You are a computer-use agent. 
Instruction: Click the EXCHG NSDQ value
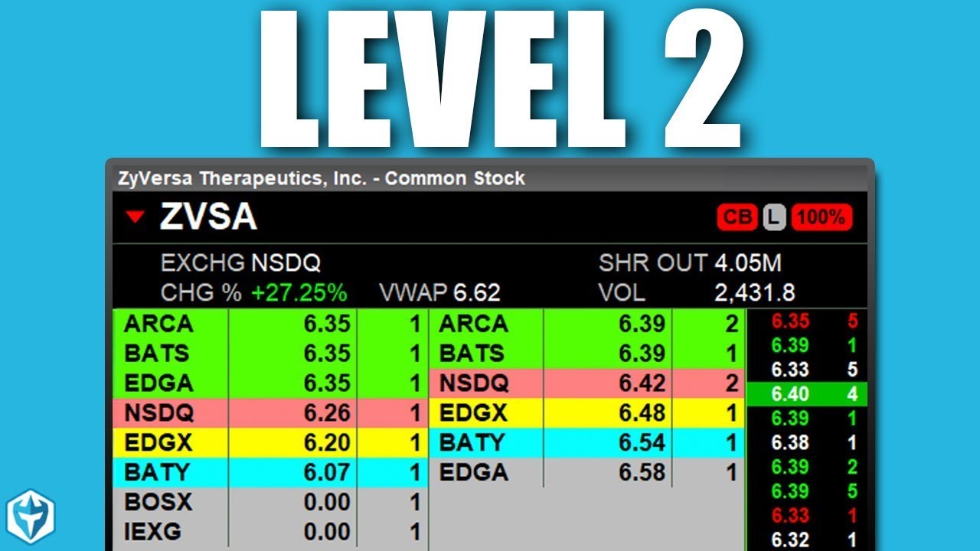click(286, 263)
